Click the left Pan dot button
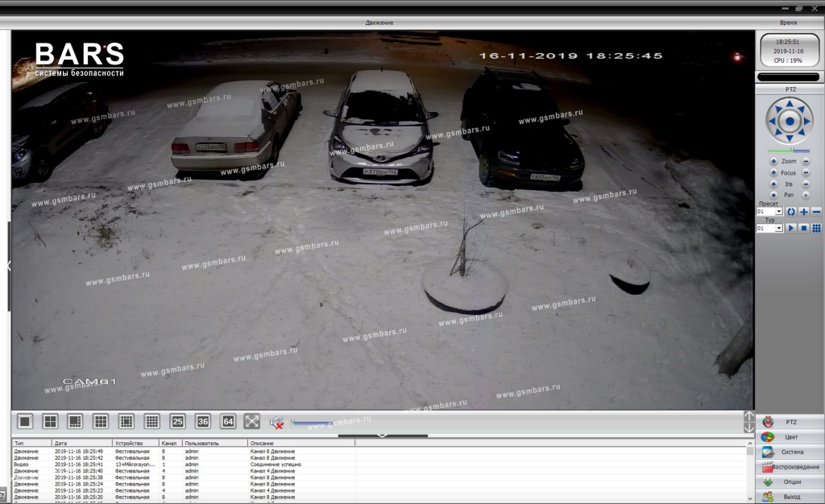This screenshot has height=504, width=825. click(x=773, y=195)
